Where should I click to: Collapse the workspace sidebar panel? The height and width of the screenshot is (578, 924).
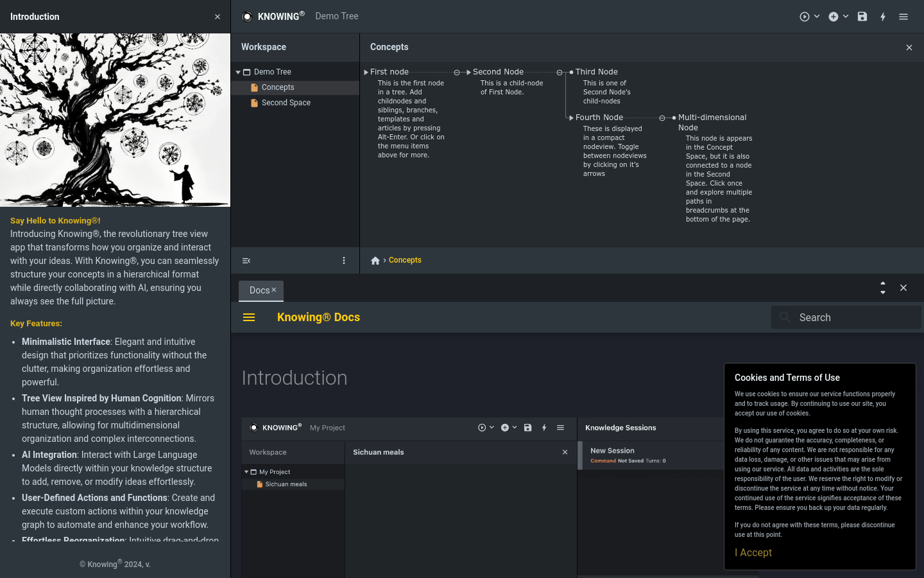(246, 261)
